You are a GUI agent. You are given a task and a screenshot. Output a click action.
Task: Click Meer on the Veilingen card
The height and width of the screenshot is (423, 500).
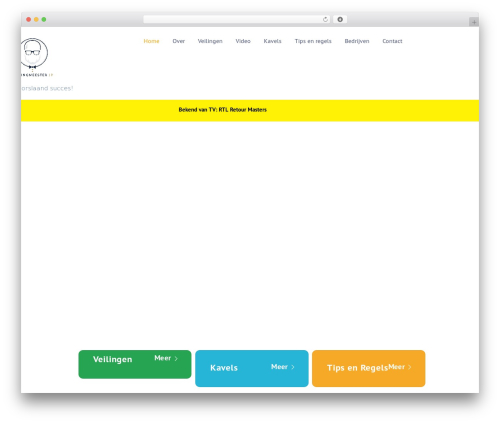166,358
